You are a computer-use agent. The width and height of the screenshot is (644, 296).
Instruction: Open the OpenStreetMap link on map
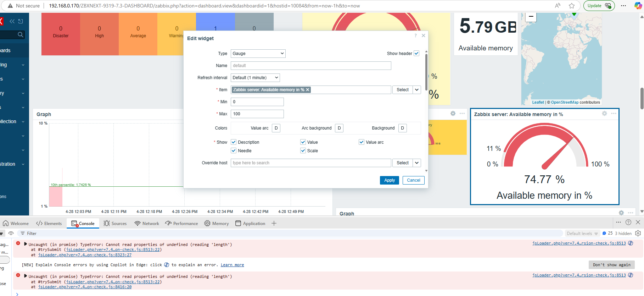[565, 102]
